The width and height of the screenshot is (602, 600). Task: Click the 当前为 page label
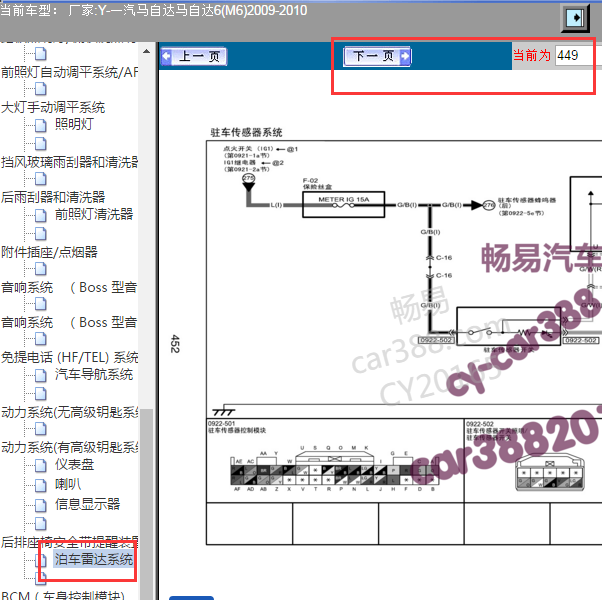click(x=532, y=55)
